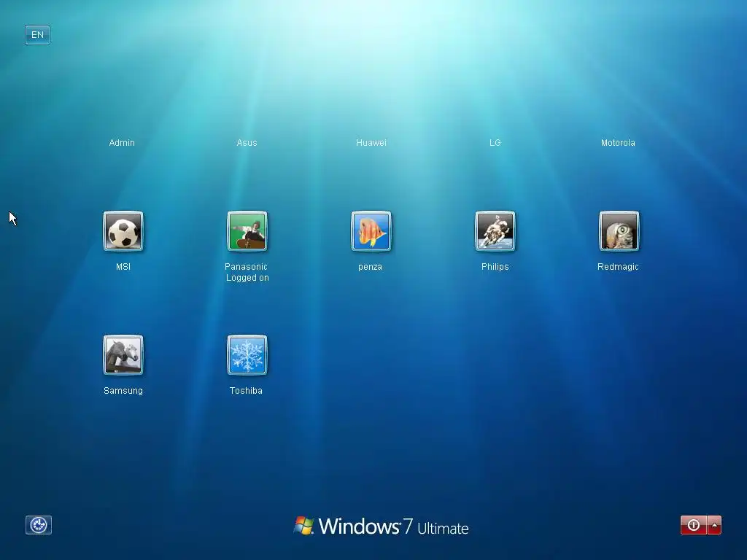Log in as the Admin user

pyautogui.click(x=122, y=142)
